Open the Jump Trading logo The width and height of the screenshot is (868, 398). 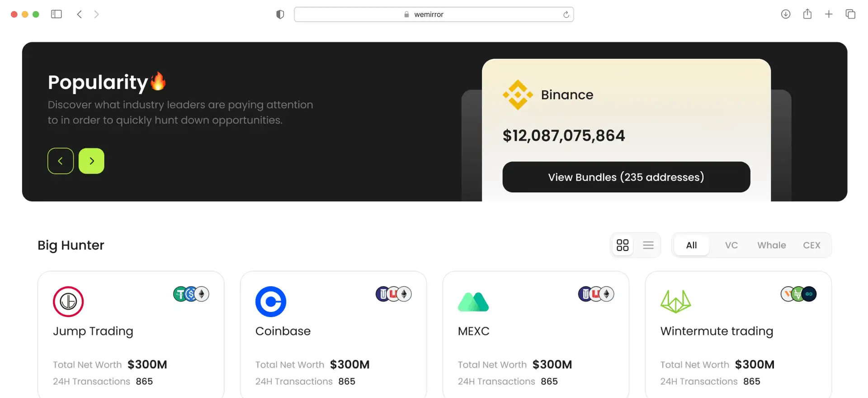(68, 302)
